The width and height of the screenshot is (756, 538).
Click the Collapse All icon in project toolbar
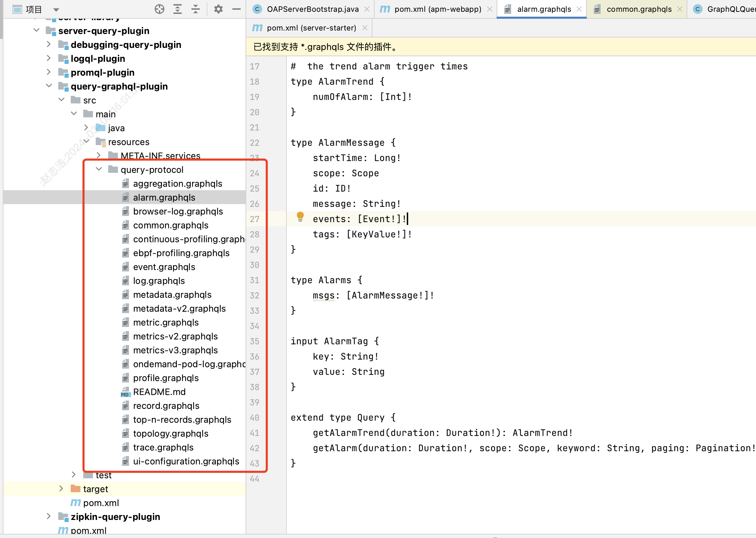[x=196, y=9]
